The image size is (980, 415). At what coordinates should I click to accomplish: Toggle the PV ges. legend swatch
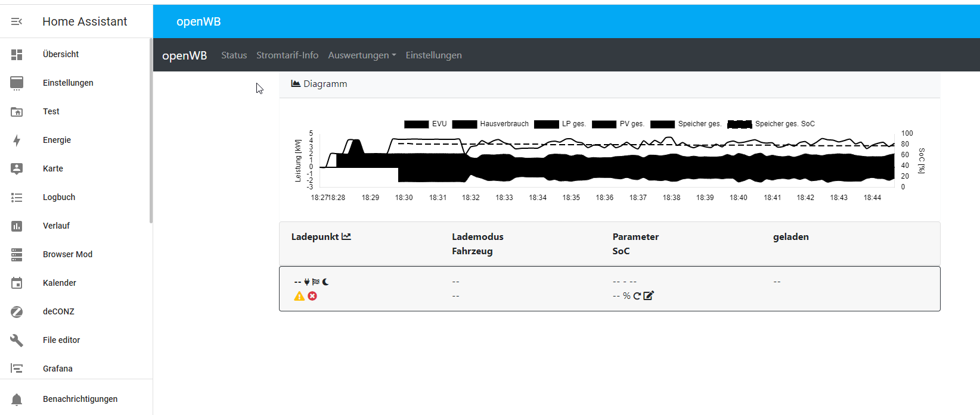[x=604, y=124]
